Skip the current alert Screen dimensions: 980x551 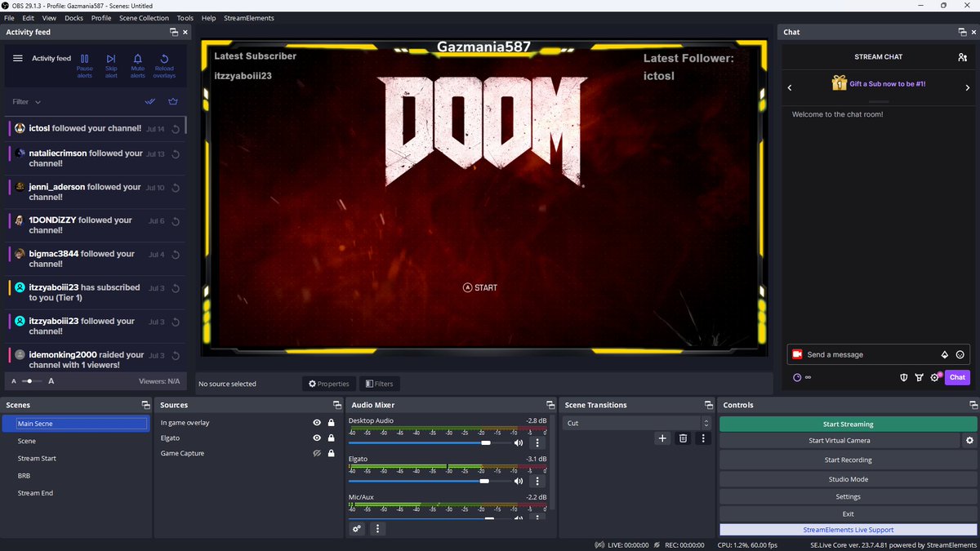click(x=111, y=64)
